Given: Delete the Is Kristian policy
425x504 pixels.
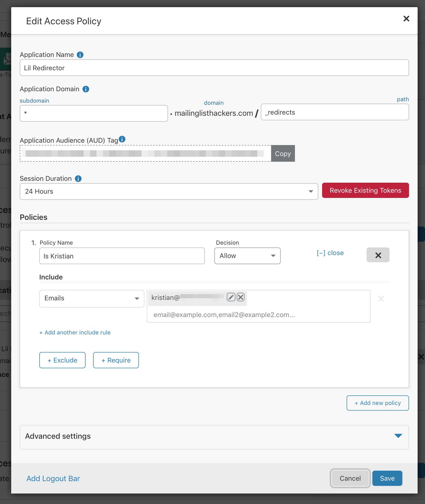Looking at the screenshot, I should [x=378, y=255].
